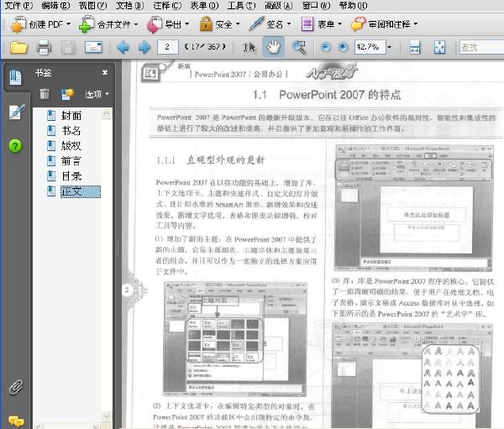
Task: Click the 签名 pen icon
Action: pyautogui.click(x=256, y=24)
